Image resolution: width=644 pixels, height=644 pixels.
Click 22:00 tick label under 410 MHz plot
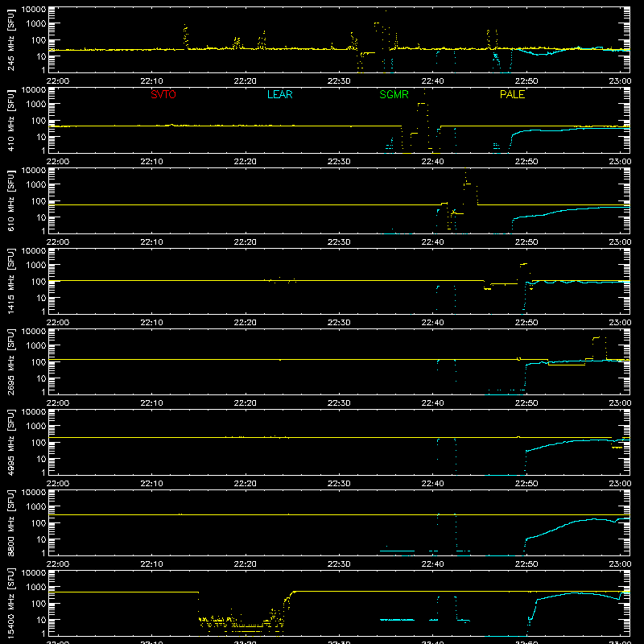[x=57, y=162]
